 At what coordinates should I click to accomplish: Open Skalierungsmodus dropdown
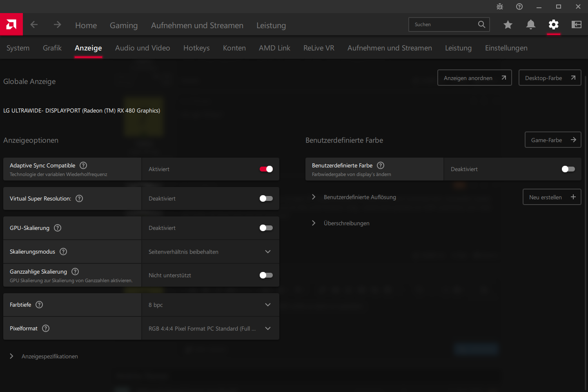210,252
